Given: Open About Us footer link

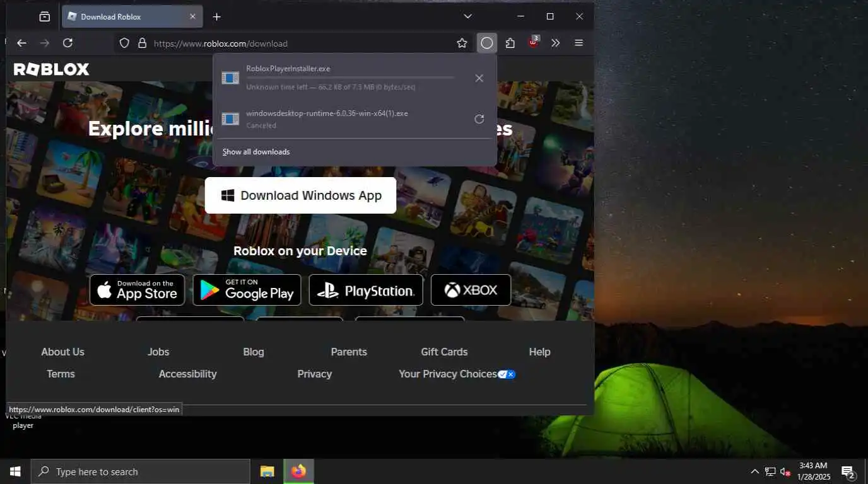Looking at the screenshot, I should coord(62,352).
